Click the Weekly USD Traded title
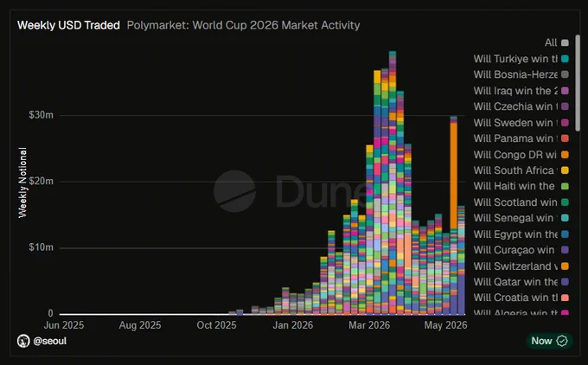The image size is (588, 365). click(68, 25)
